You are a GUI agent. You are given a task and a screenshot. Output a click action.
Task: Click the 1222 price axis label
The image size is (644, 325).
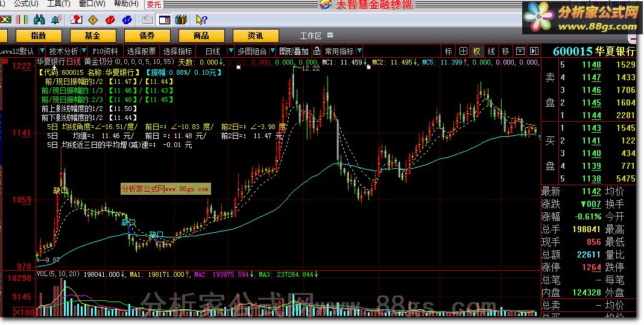coord(22,66)
